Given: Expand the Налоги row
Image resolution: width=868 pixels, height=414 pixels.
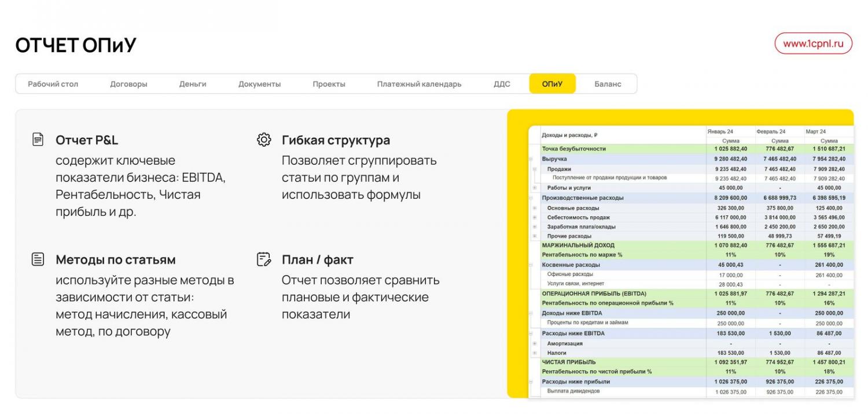Looking at the screenshot, I should [535, 353].
